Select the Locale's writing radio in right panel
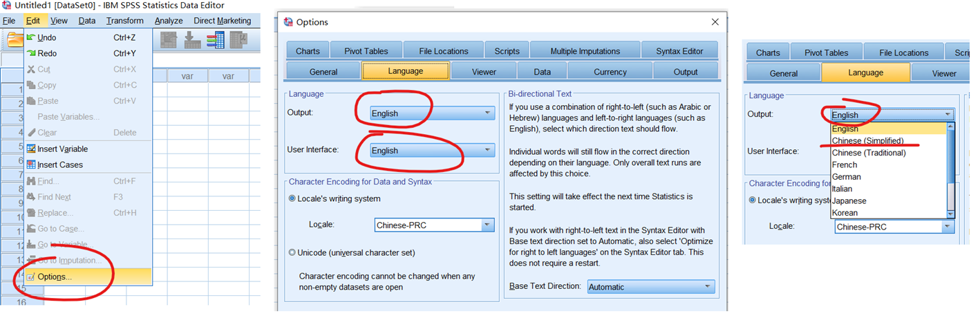Viewport: 980px width, 327px height. coord(753,200)
